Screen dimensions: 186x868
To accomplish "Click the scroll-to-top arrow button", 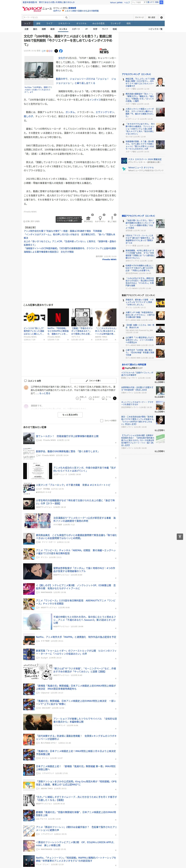I will pos(180,536).
